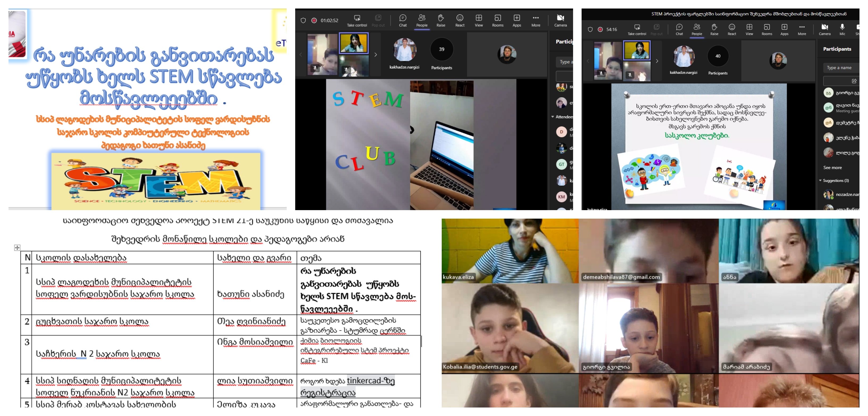Click Pop out in the 01:02:52 meeting

pyautogui.click(x=378, y=20)
